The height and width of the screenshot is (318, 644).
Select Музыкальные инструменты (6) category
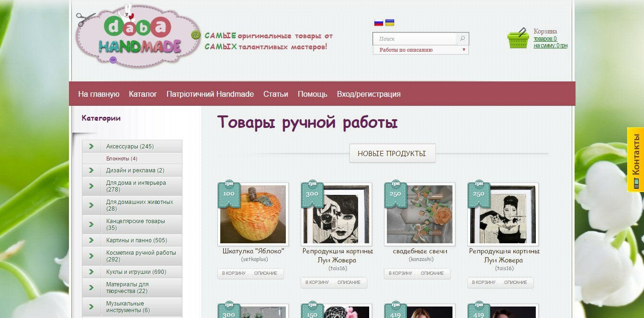click(x=128, y=307)
